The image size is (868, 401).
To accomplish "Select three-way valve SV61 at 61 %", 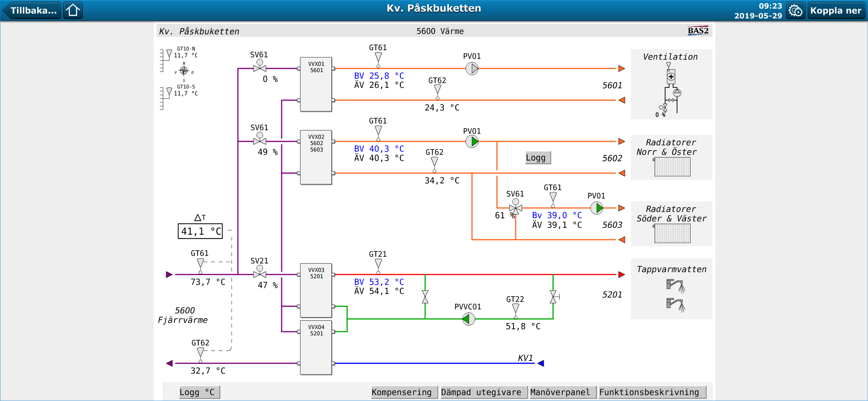I will (516, 207).
